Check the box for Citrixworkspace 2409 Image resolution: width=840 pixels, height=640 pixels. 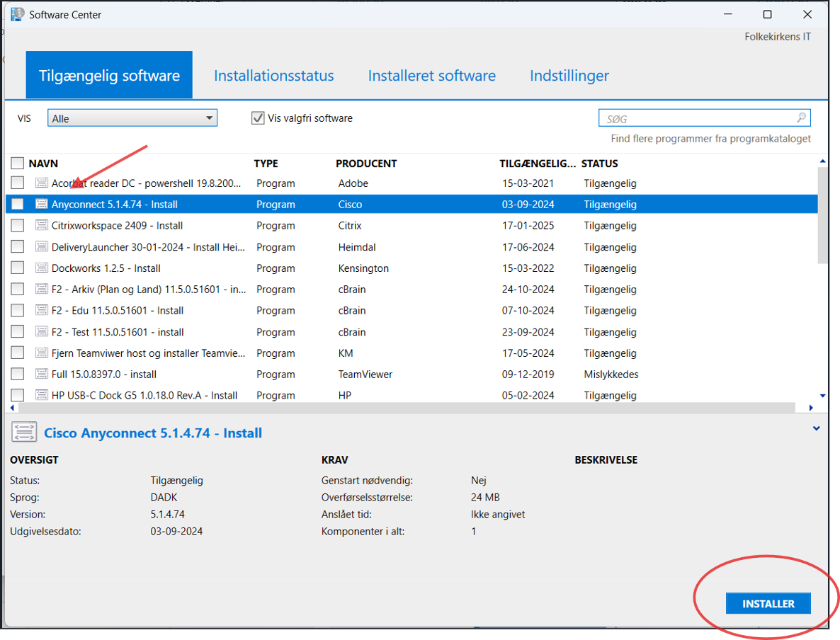[x=18, y=225]
